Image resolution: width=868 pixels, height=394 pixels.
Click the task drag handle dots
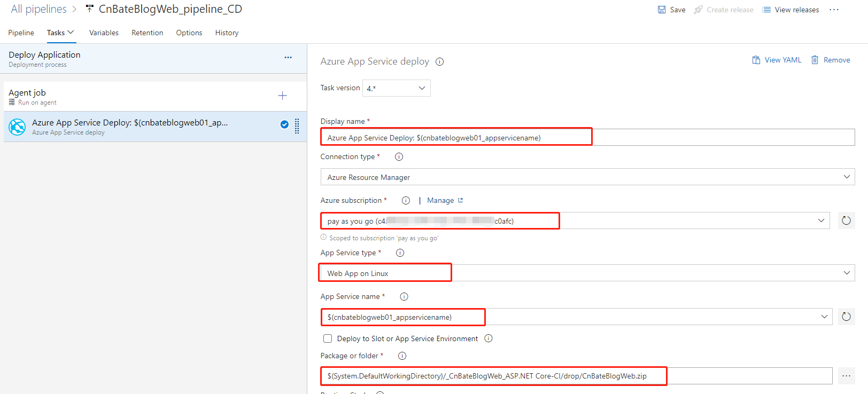coord(297,127)
